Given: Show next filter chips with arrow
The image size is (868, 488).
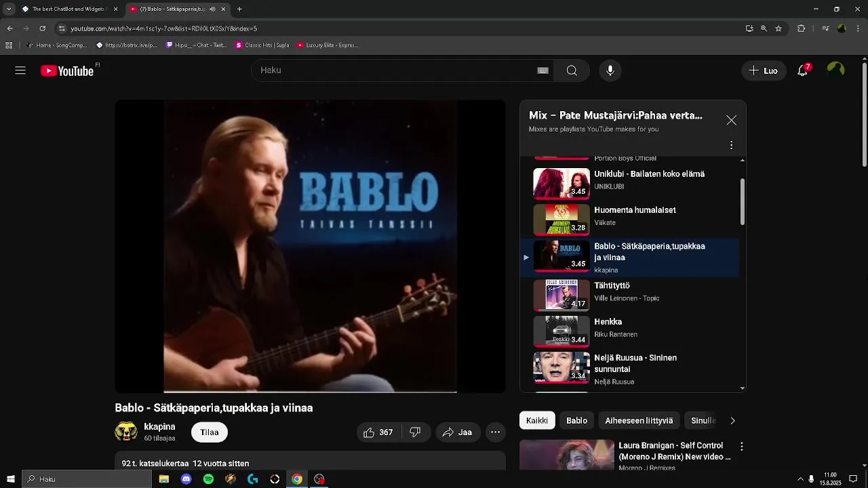Looking at the screenshot, I should 732,421.
